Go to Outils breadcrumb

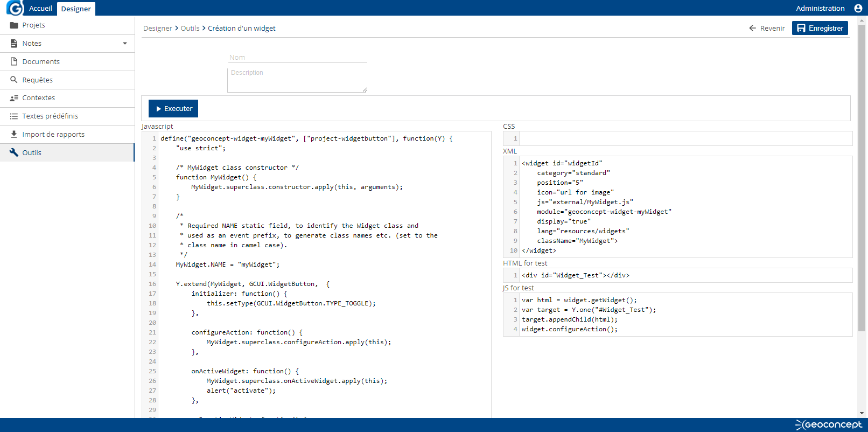point(190,28)
